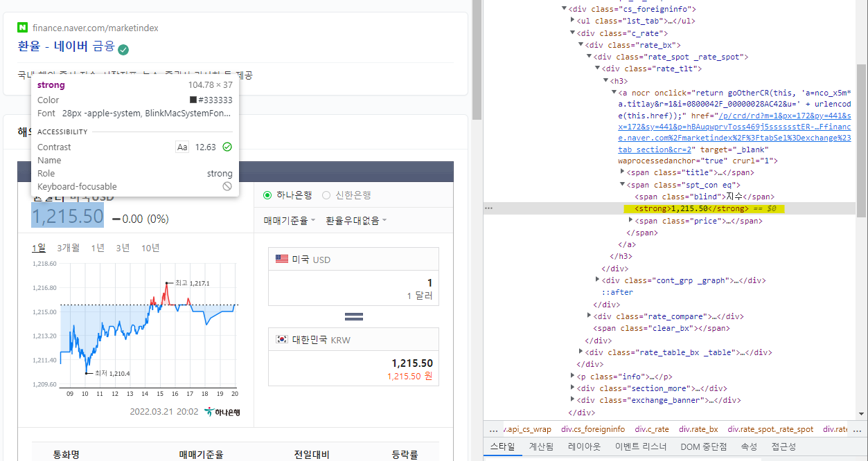Select the highlighted strong 1,215.50 code line
This screenshot has height=461, width=868.
[x=704, y=208]
